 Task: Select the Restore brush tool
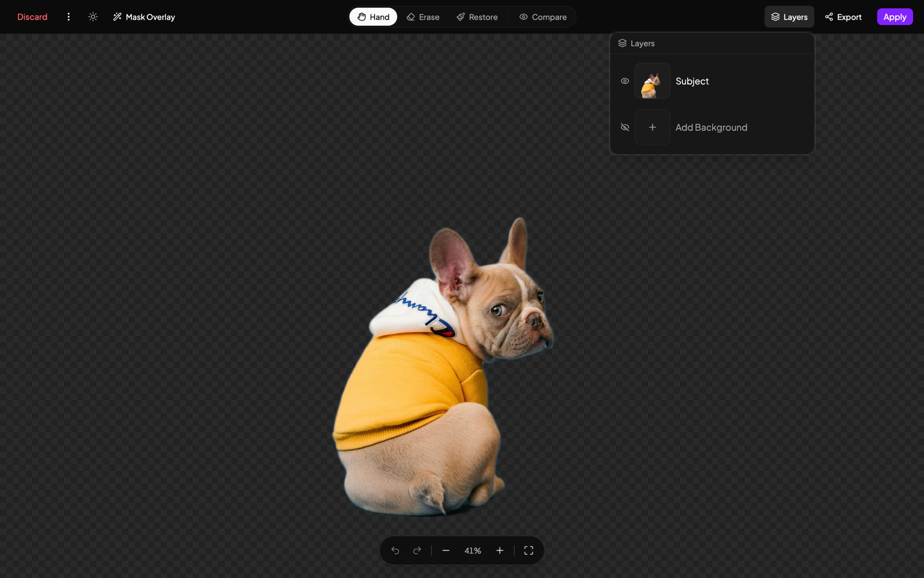[477, 17]
